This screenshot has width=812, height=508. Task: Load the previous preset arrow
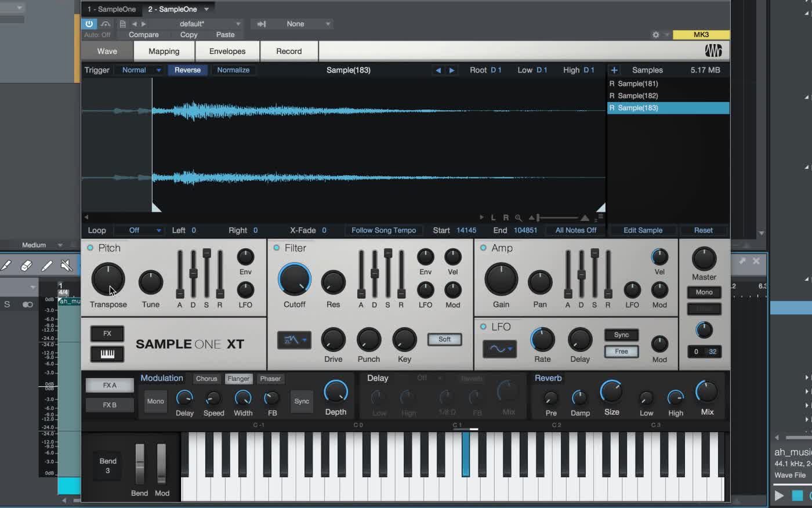(x=135, y=24)
